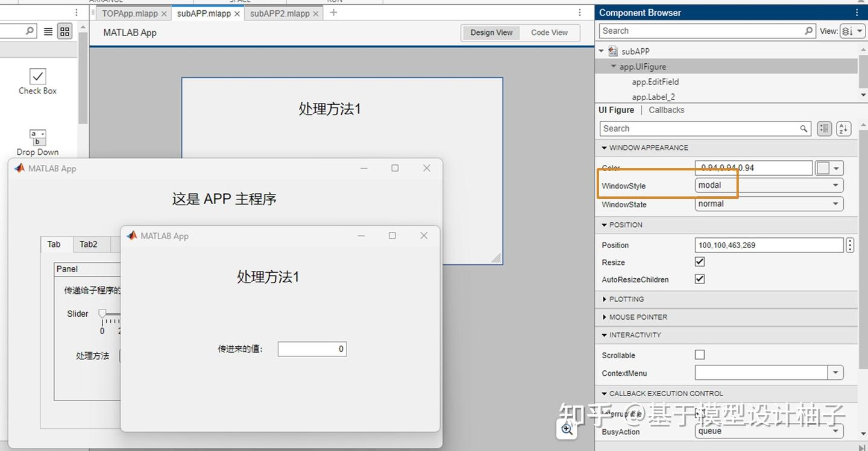Open the Color swatch picker
Screen dimensions: 868x451
(x=829, y=167)
